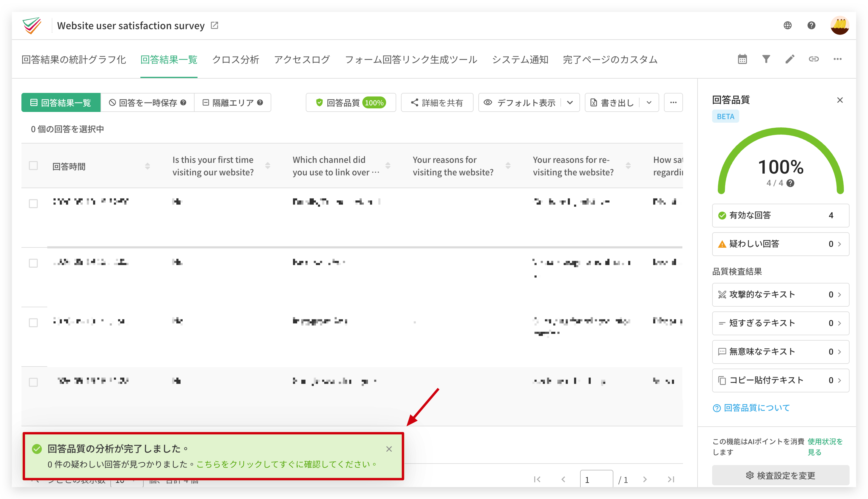Click the chain link icon

click(814, 59)
